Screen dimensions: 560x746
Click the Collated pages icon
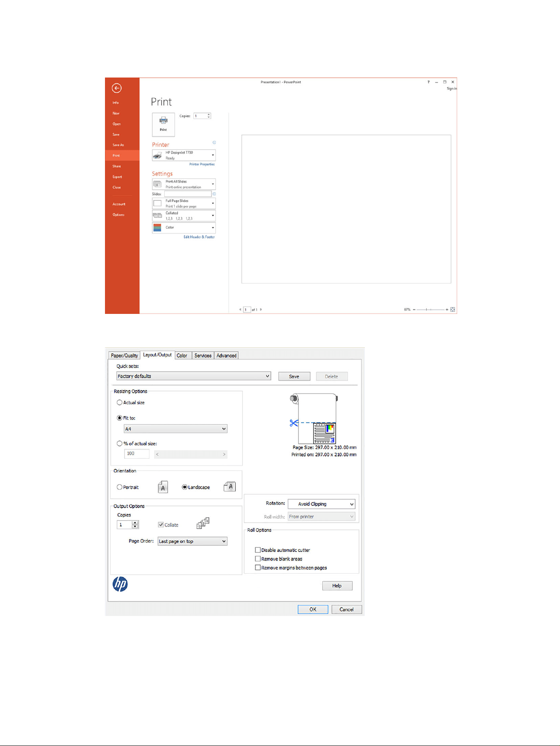[157, 216]
